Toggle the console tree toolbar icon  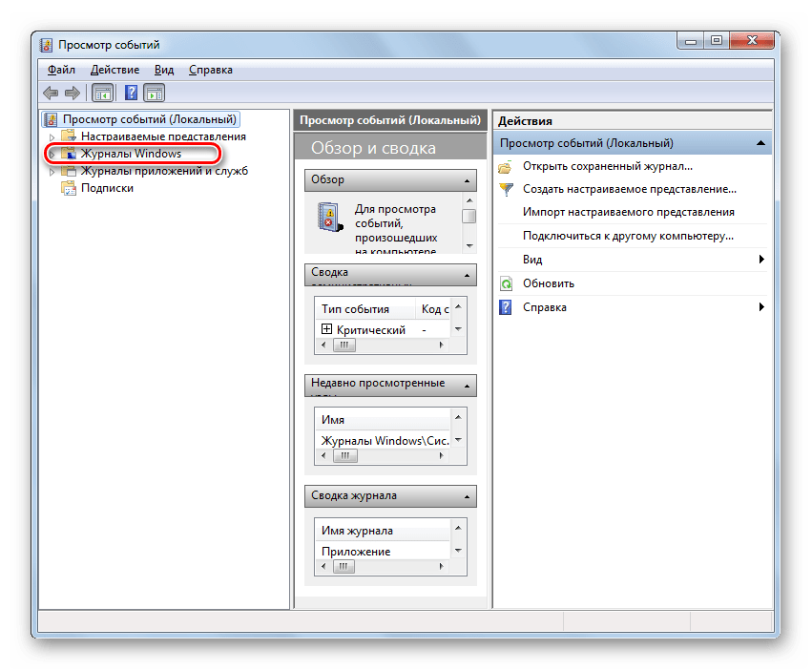click(102, 93)
